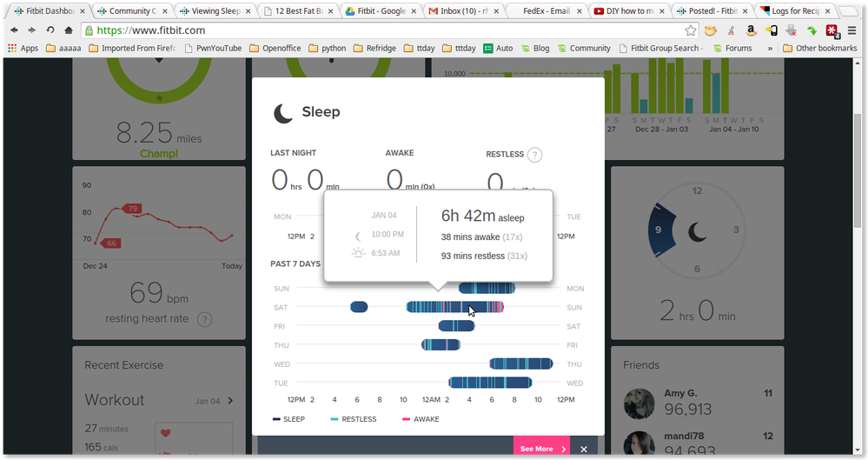Expand the Workout Jan 04 arrow
Viewport: 868px width, 460px height.
coord(230,401)
